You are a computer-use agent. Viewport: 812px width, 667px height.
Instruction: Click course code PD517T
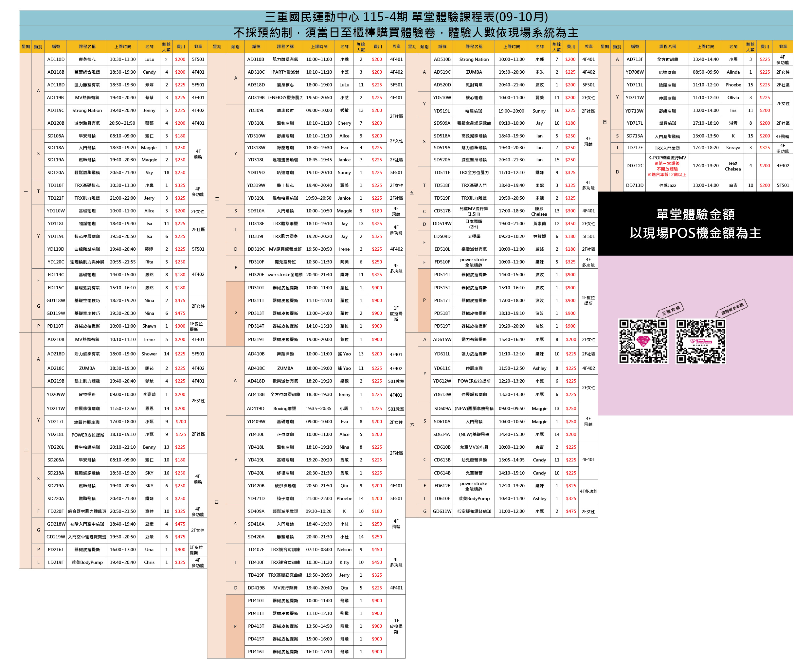442,301
